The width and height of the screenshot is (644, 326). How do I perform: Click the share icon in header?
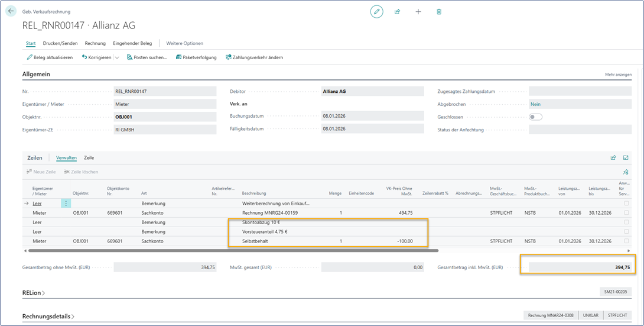click(x=398, y=11)
